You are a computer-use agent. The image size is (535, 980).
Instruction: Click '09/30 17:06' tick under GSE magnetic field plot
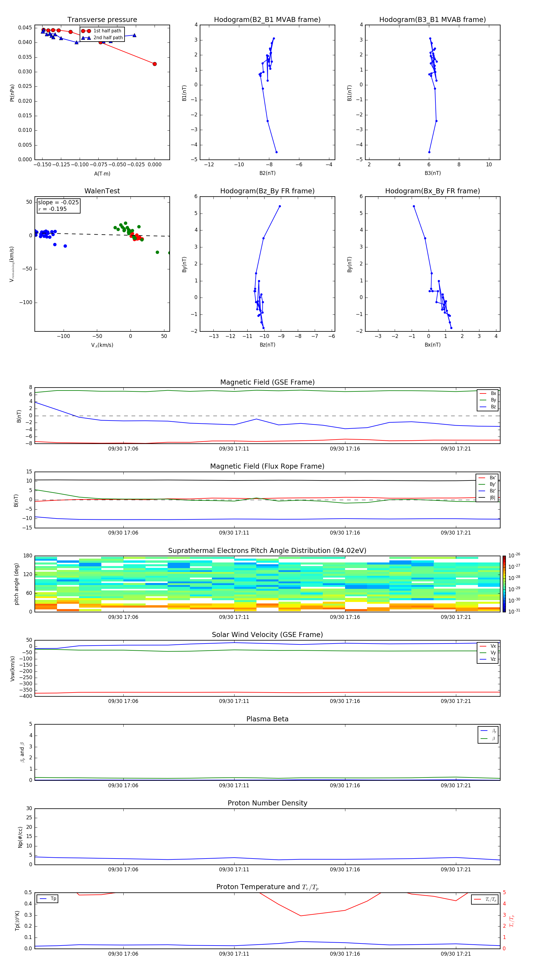123,449
